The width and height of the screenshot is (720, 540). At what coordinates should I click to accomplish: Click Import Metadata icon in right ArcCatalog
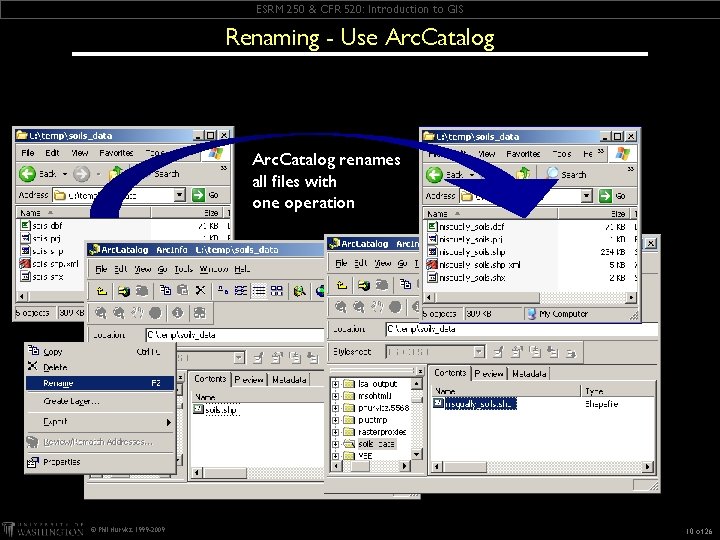coord(552,352)
